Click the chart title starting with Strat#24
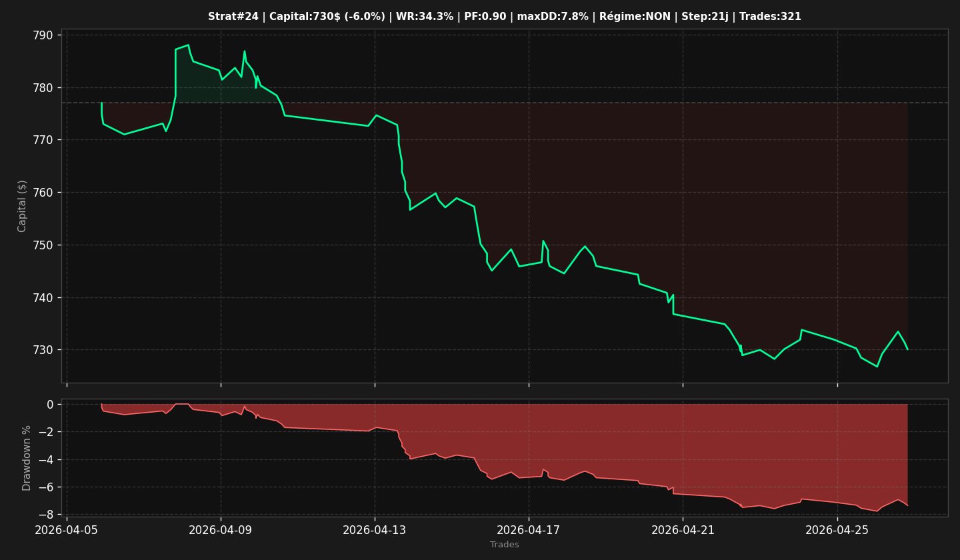960x560 pixels. [x=505, y=17]
